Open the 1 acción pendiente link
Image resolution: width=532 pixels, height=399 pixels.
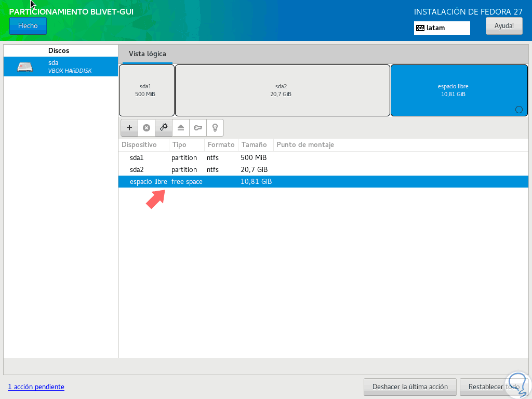(36, 387)
